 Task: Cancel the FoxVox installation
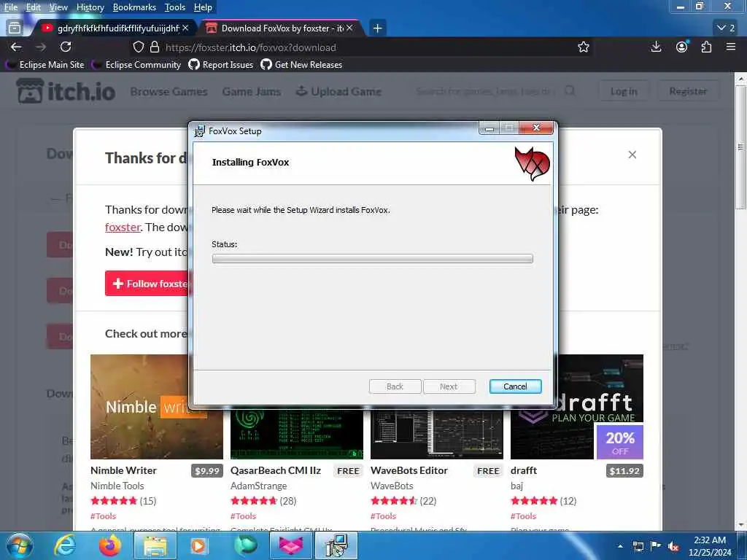click(x=515, y=386)
